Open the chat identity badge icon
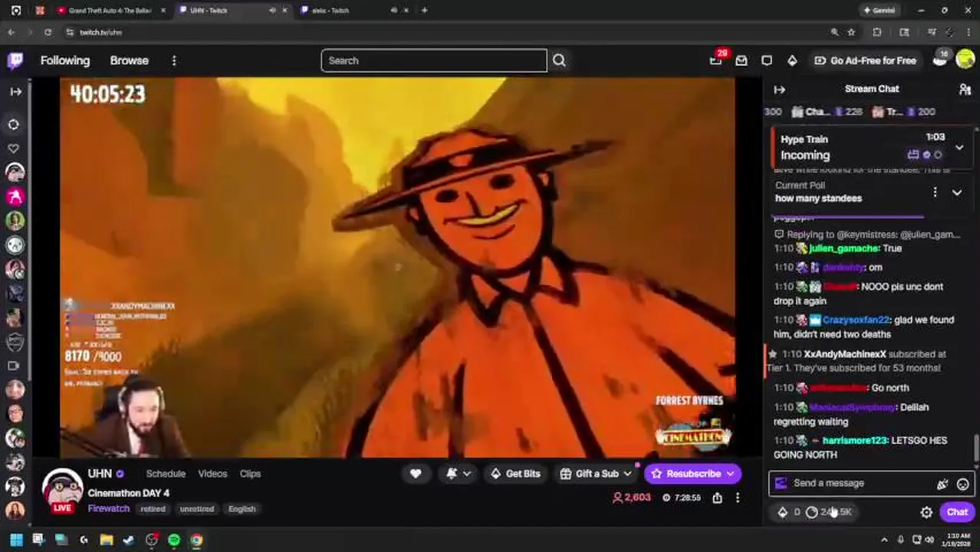Screen dimensions: 980x552 pos(781,483)
